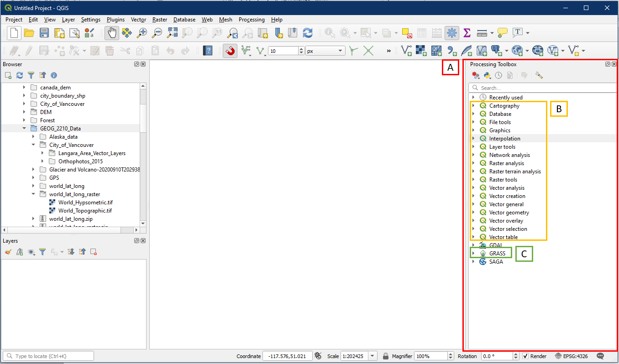The height and width of the screenshot is (364, 619).
Task: Expand the GRASS provider group
Action: click(x=473, y=253)
